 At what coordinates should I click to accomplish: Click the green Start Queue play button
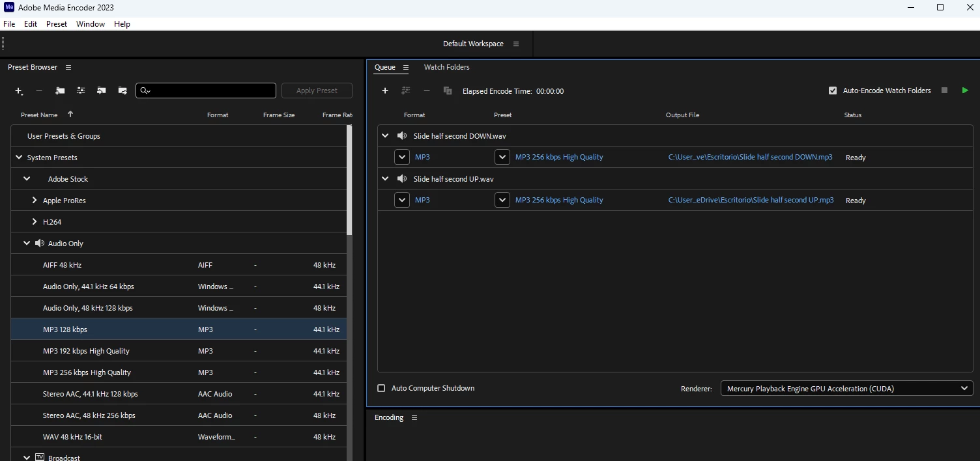(965, 91)
